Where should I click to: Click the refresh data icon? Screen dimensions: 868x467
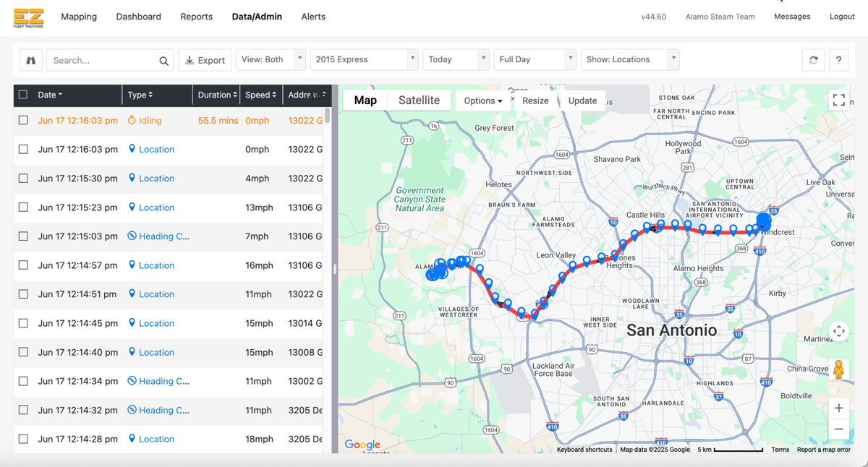(x=813, y=61)
